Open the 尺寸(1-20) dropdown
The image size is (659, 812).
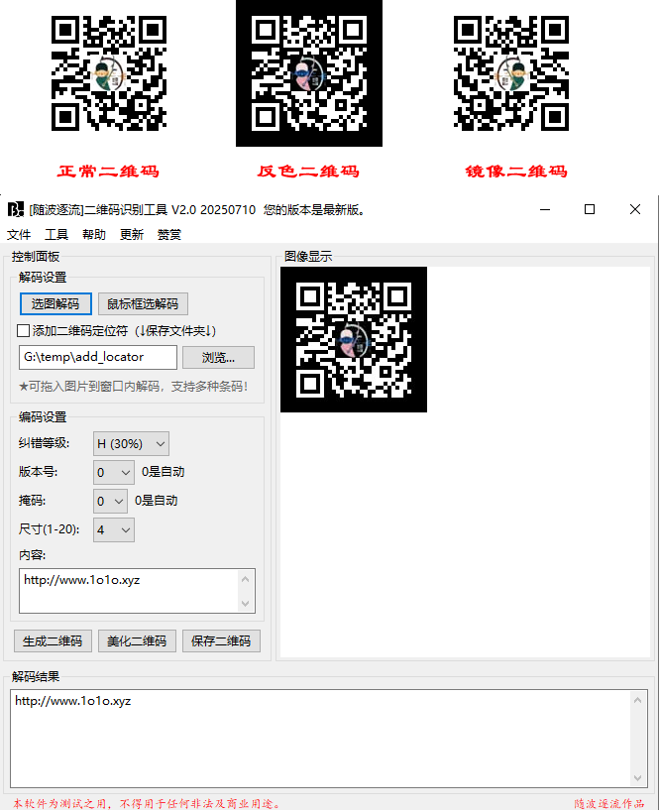pyautogui.click(x=114, y=529)
